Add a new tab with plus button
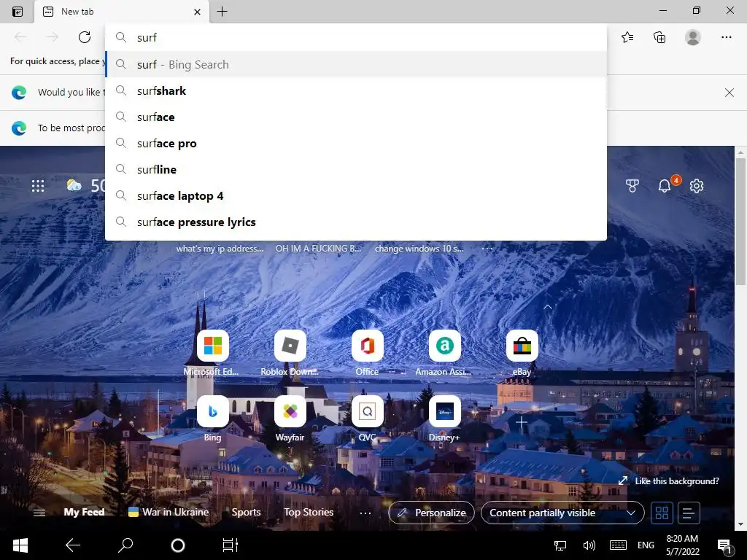This screenshot has height=560, width=747. 222,12
